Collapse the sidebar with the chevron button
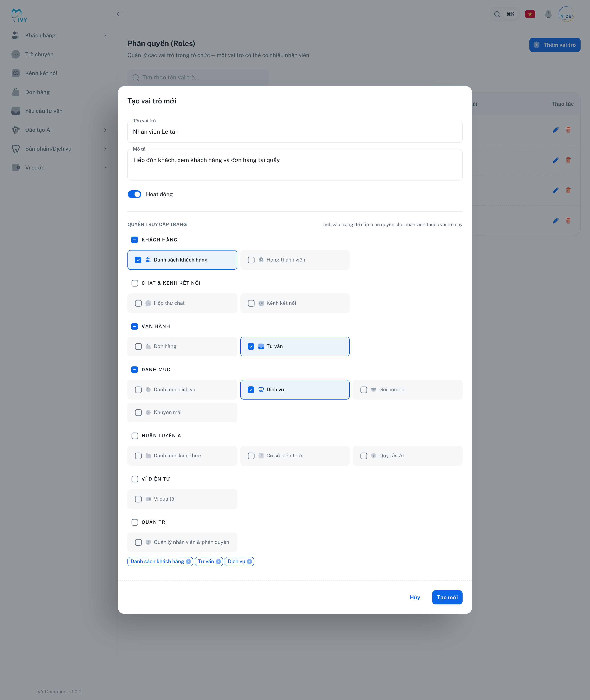Image resolution: width=590 pixels, height=700 pixels. (118, 14)
